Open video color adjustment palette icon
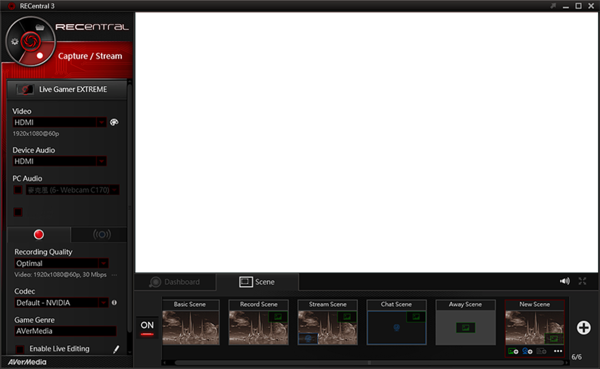Image resolution: width=600 pixels, height=369 pixels. coord(114,122)
